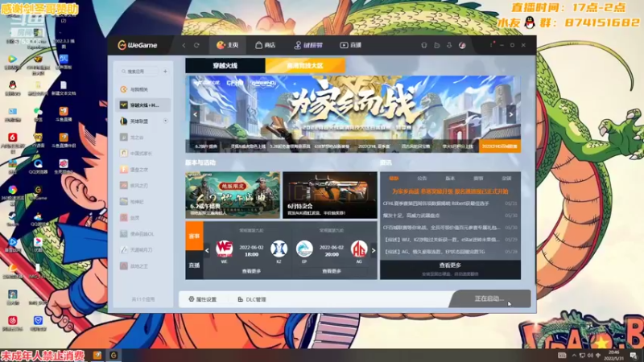Click the 搜索应用 search field
Image resolution: width=644 pixels, height=362 pixels.
coord(138,72)
